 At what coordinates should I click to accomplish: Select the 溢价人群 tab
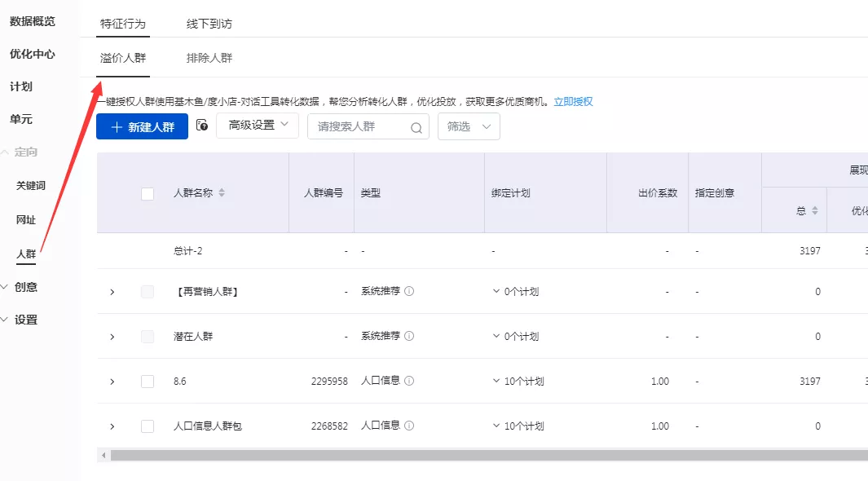pyautogui.click(x=123, y=58)
